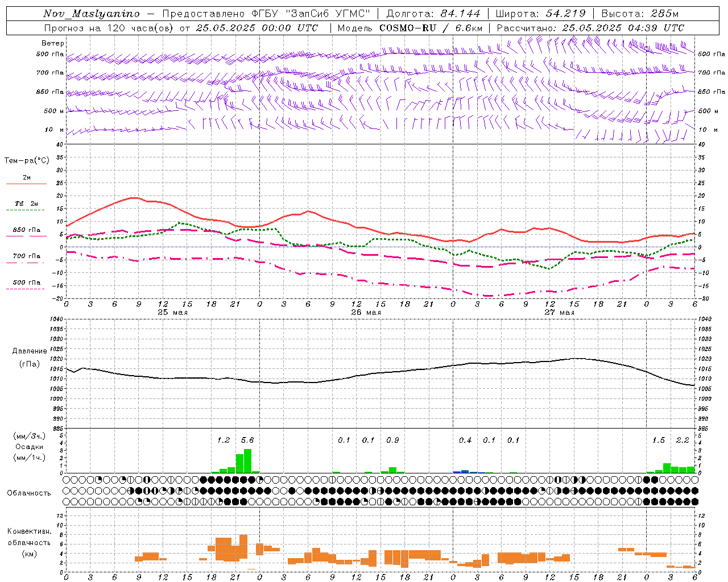Click the '25 мая' date label
The image size is (728, 582).
click(172, 313)
